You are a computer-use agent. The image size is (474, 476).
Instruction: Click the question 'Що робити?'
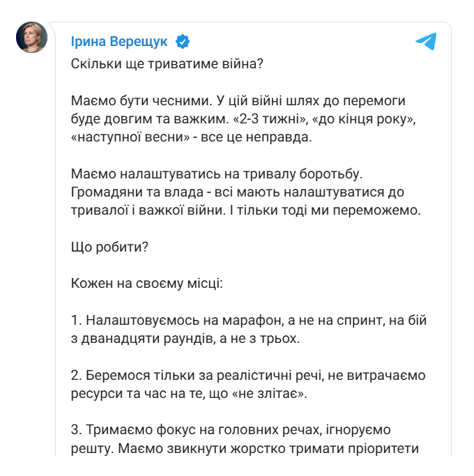click(109, 247)
